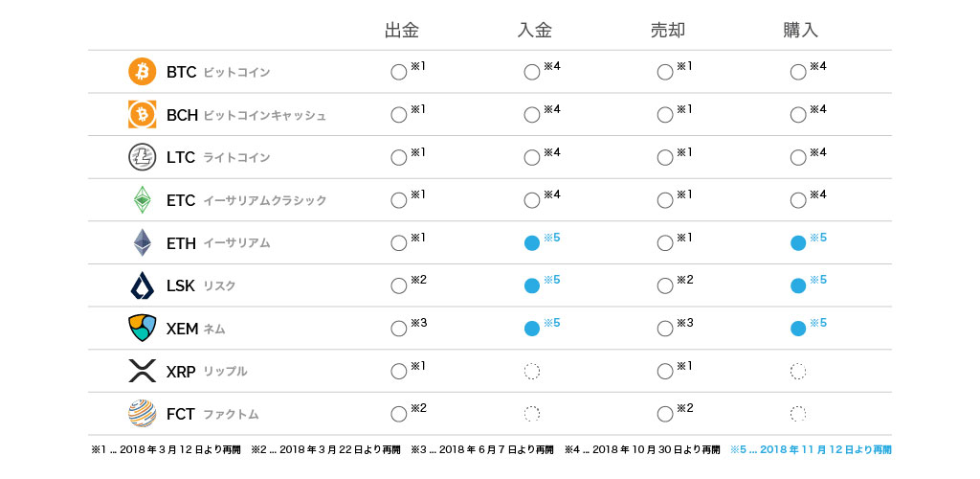The image size is (980, 479).
Task: Select the empty BTC 出金 circle
Action: coord(399,73)
